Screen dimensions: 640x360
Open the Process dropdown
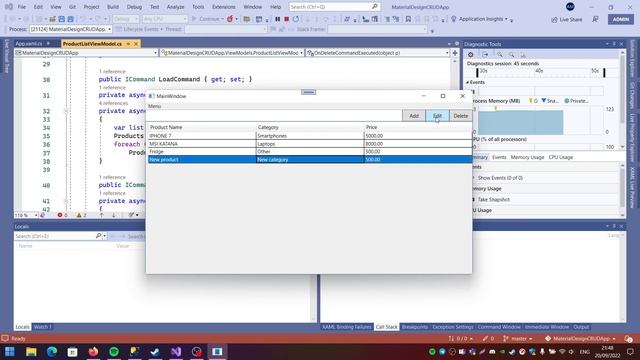pyautogui.click(x=109, y=29)
